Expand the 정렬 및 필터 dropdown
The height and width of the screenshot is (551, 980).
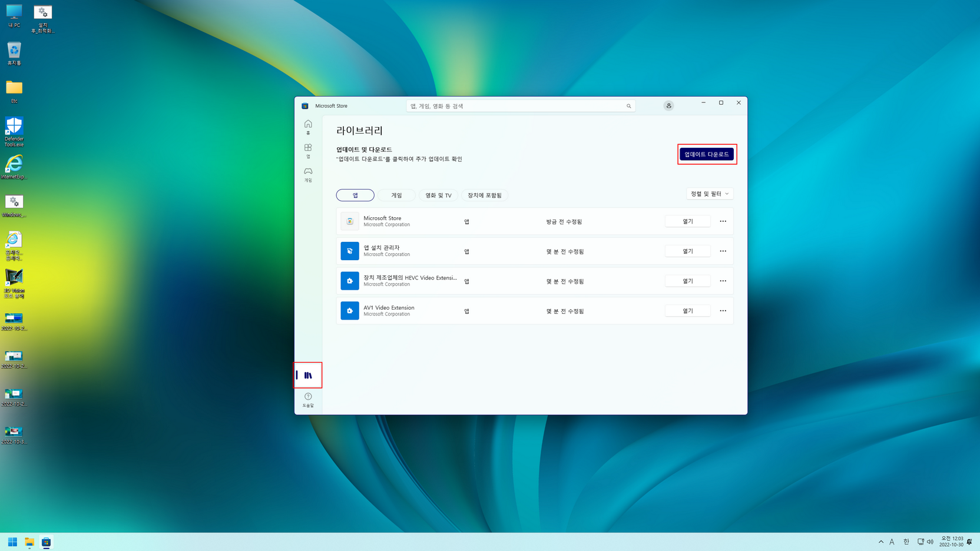(710, 194)
